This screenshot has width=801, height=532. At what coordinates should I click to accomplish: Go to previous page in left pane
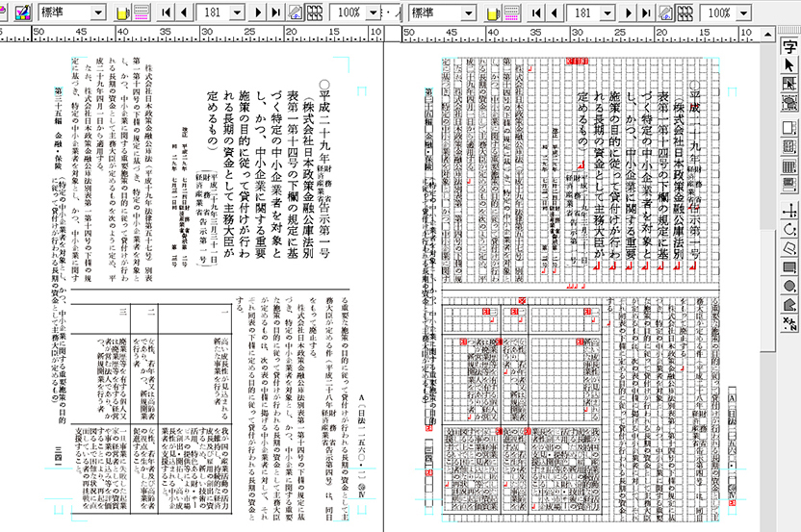(184, 13)
